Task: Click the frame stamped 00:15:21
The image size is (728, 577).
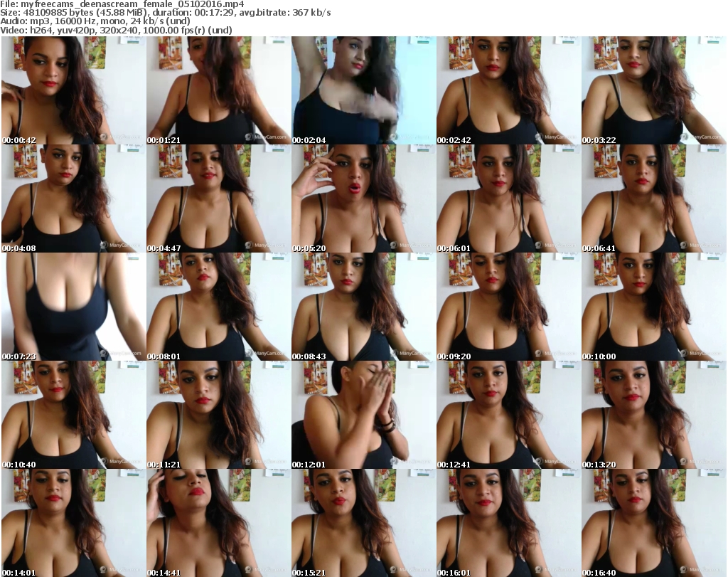Action: [x=363, y=523]
